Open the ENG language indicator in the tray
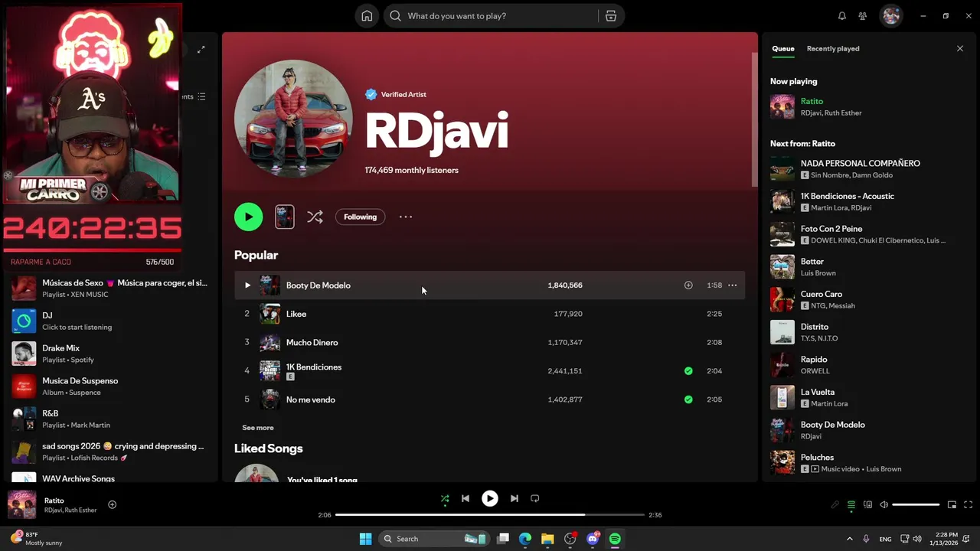Image resolution: width=980 pixels, height=551 pixels. (x=885, y=539)
